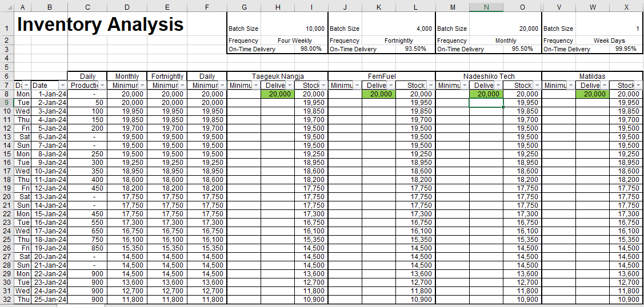Viewport: 644px width, 307px height.
Task: Open the Nadeshiko Tech Minimum filter arrow
Action: (x=464, y=85)
